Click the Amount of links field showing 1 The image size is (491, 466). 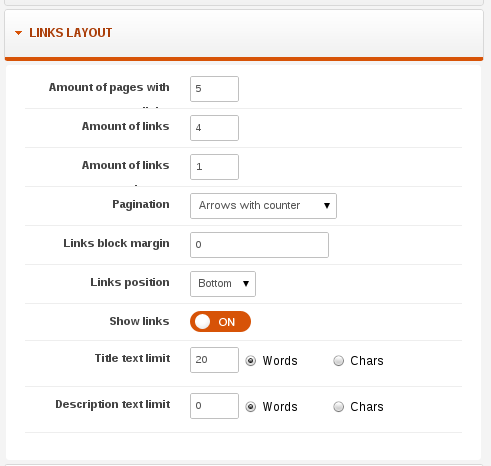[x=214, y=167]
